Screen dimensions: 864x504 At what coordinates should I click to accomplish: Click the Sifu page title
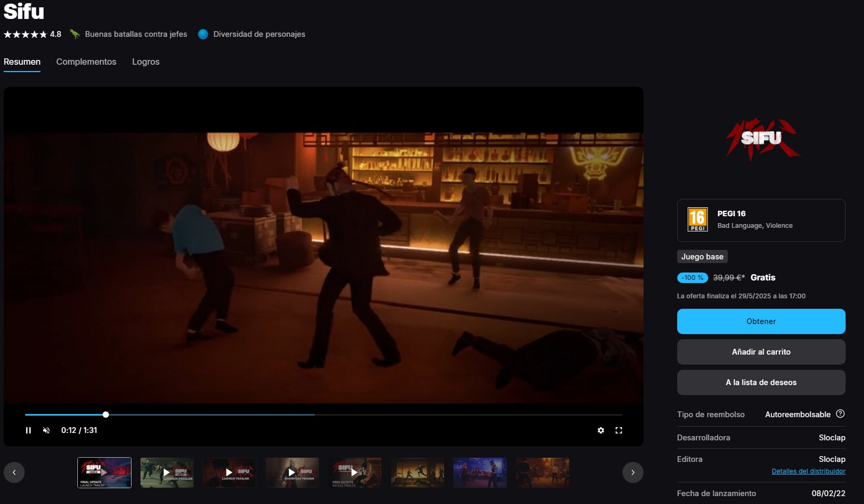pos(24,12)
